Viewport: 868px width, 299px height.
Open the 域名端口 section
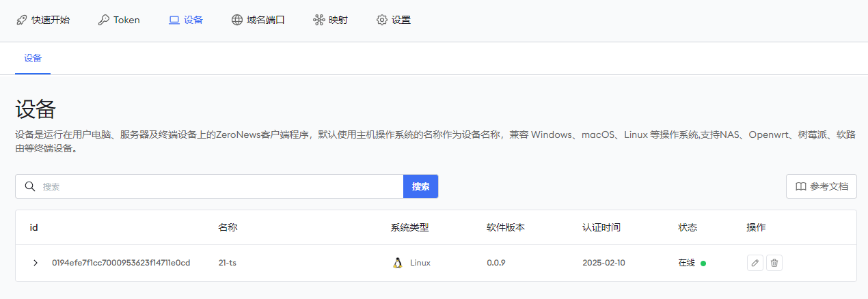pos(258,20)
